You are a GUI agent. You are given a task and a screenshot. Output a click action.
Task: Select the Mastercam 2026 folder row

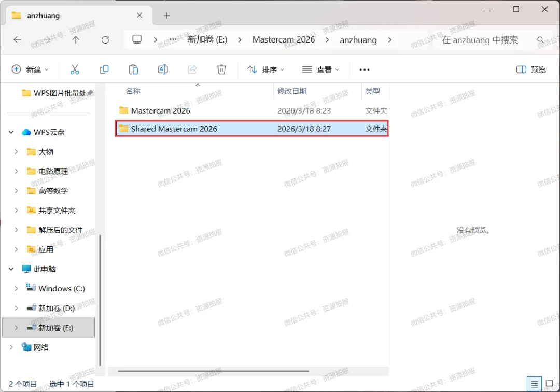pos(252,110)
